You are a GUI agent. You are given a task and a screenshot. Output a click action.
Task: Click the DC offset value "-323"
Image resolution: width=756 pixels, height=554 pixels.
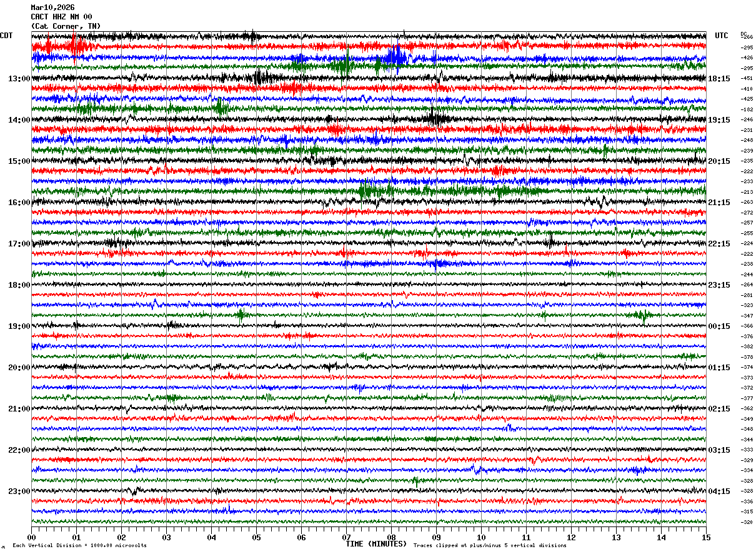[747, 306]
